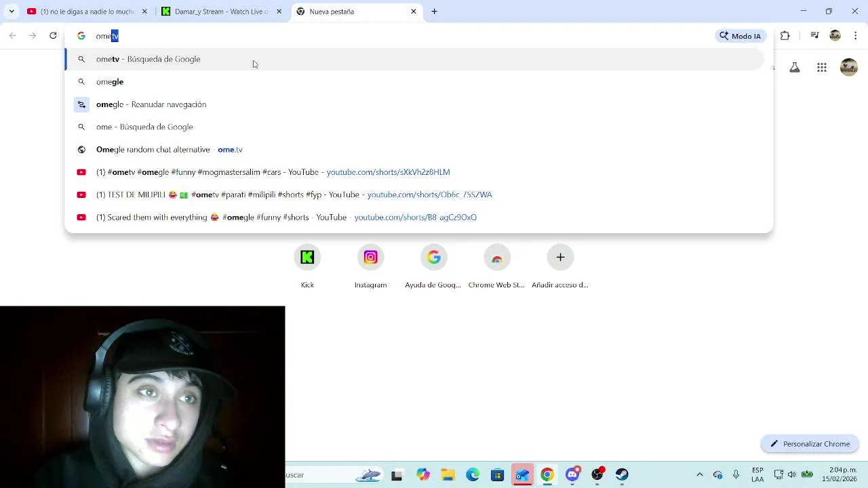The width and height of the screenshot is (868, 488).
Task: Close the Nueva pestaña tab
Action: click(414, 12)
